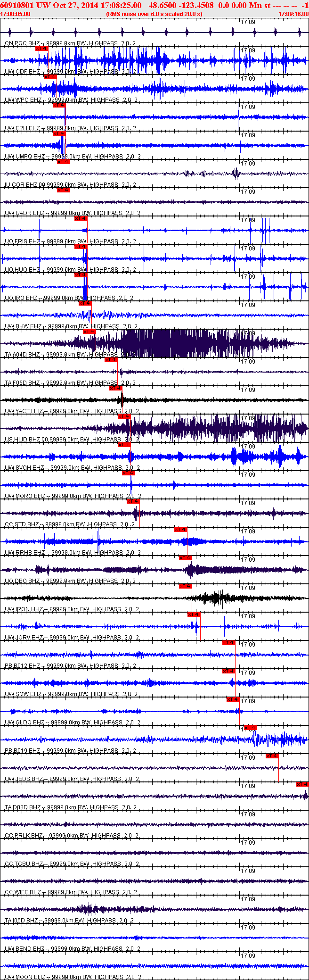
Task: Select the red pick flag on UW WPO trace
Action: (x=50, y=76)
